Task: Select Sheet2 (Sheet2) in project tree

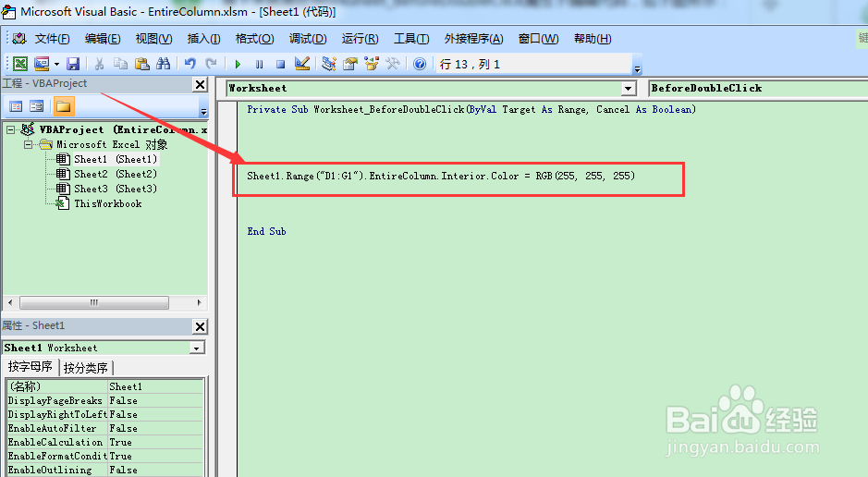Action: (116, 174)
